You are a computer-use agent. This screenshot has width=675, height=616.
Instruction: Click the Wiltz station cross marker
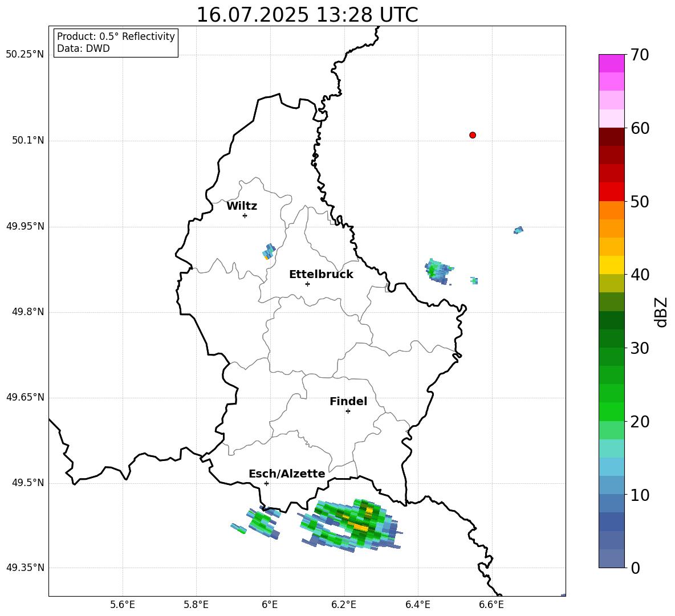click(245, 215)
